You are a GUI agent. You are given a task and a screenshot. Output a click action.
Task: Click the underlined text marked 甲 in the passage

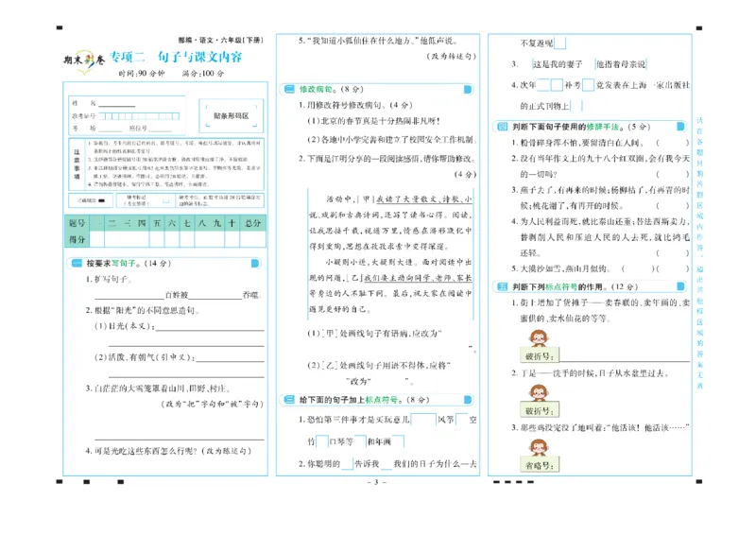423,198
